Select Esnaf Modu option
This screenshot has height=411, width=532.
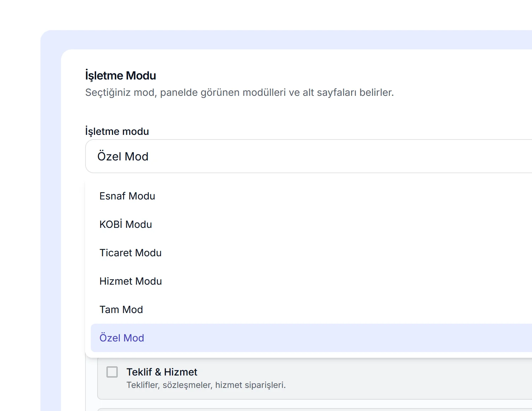[311, 196]
